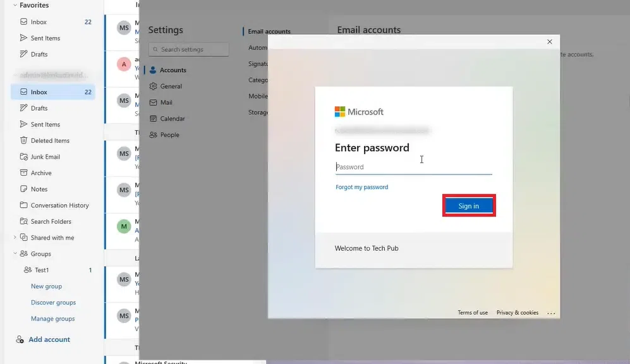630x364 pixels.
Task: Open the Email accounts settings tab
Action: [269, 32]
